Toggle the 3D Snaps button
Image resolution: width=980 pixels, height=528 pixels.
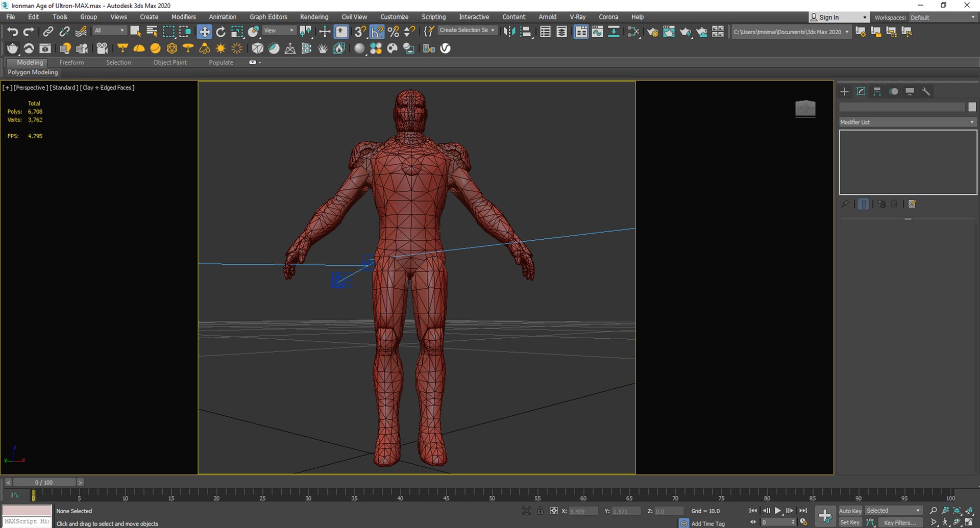pos(360,32)
